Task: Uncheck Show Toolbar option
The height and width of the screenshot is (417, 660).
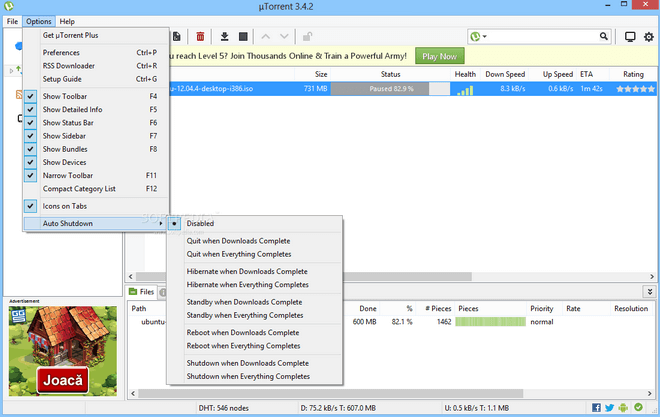Action: click(x=31, y=96)
